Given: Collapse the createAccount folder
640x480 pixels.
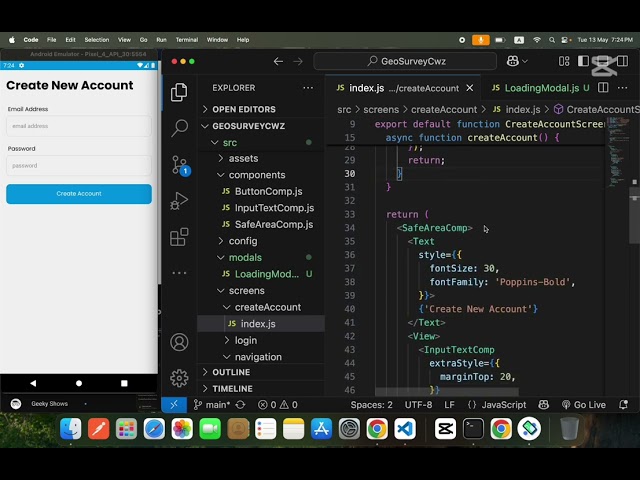Looking at the screenshot, I should pos(261,307).
